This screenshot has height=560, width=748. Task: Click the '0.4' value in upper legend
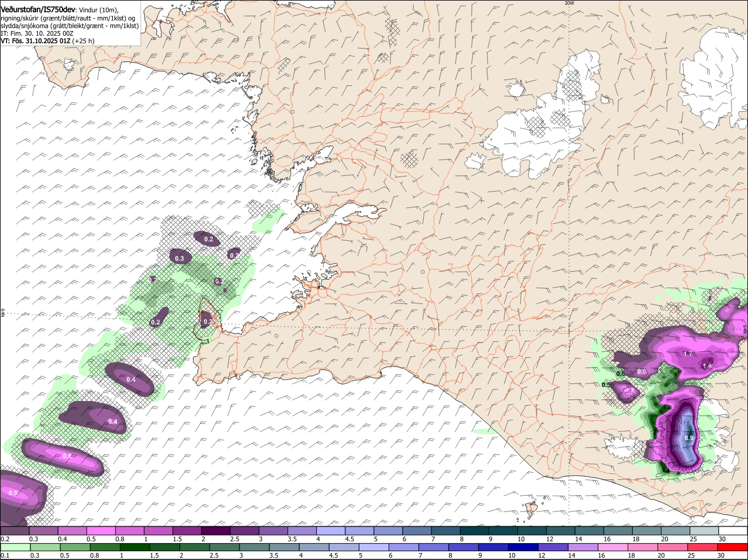click(x=62, y=539)
